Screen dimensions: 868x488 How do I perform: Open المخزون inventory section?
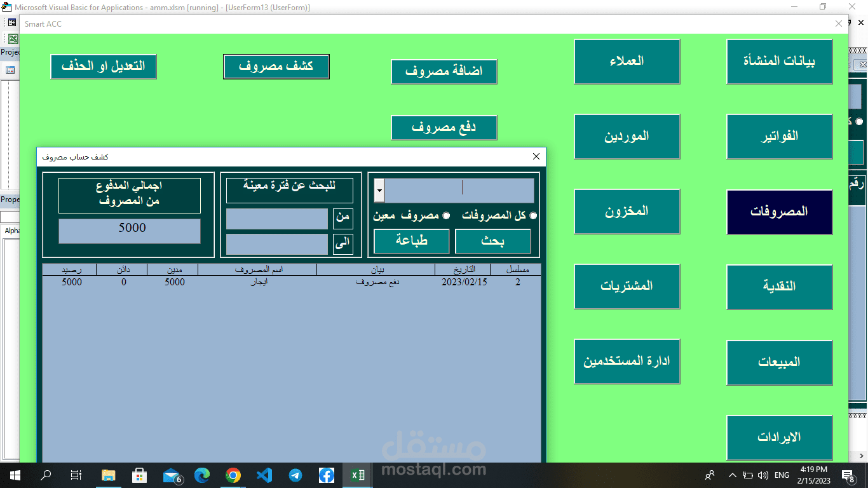[627, 212]
